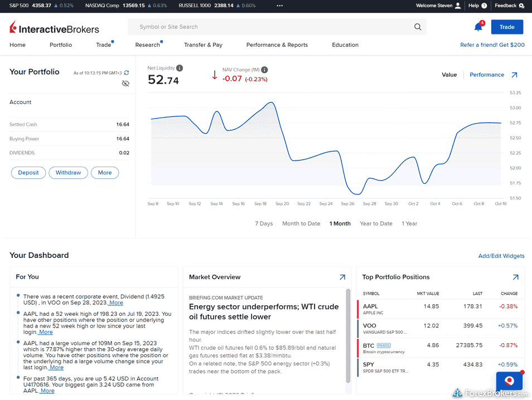Viewport: 532px width, 400px height.
Task: Select the 7 Days chart range
Action: coord(264,223)
